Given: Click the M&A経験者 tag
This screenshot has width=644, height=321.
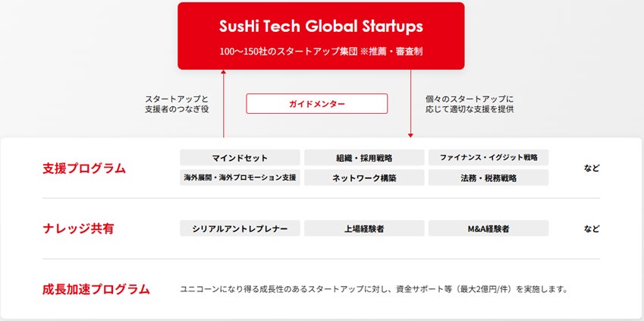Looking at the screenshot, I should (488, 228).
